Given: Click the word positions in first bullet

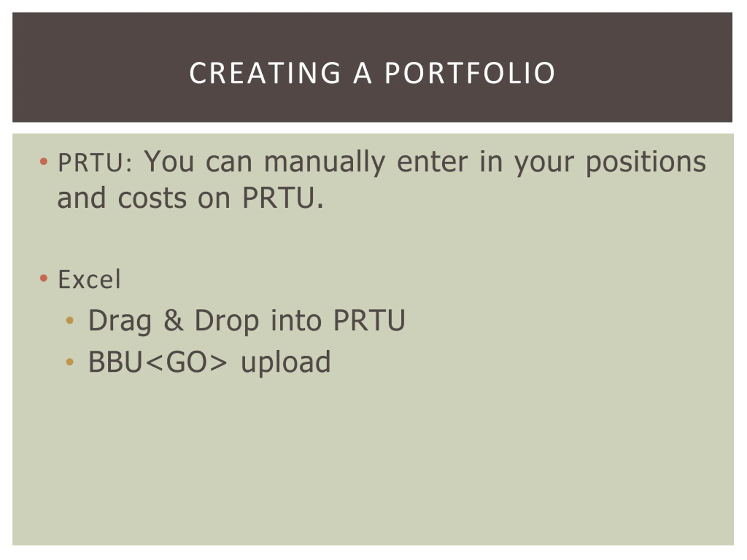Looking at the screenshot, I should click(646, 163).
